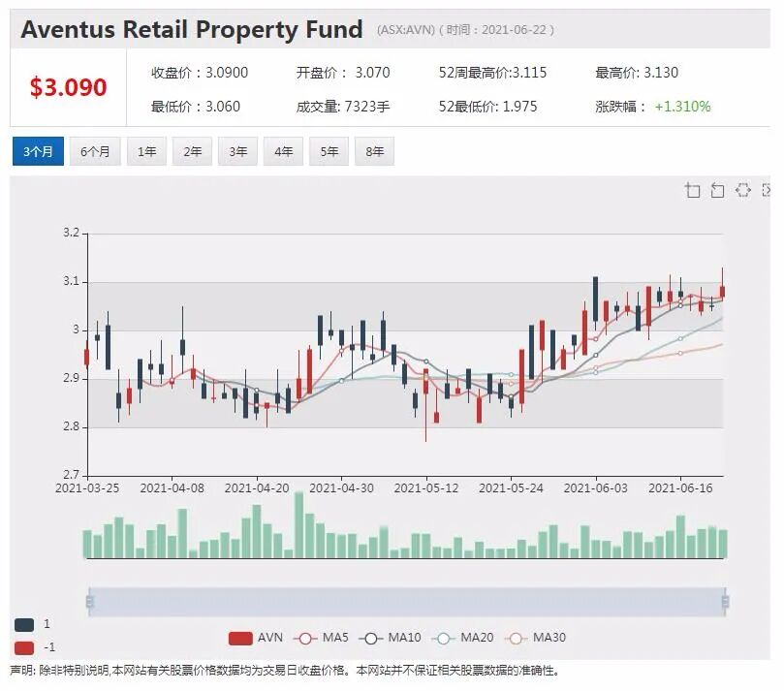Click the 2021-04-20 axis date label
This screenshot has width=784, height=691.
[x=257, y=488]
